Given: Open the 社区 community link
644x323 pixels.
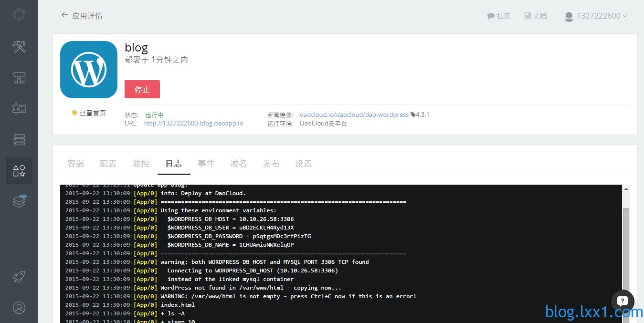Looking at the screenshot, I should click(x=499, y=16).
